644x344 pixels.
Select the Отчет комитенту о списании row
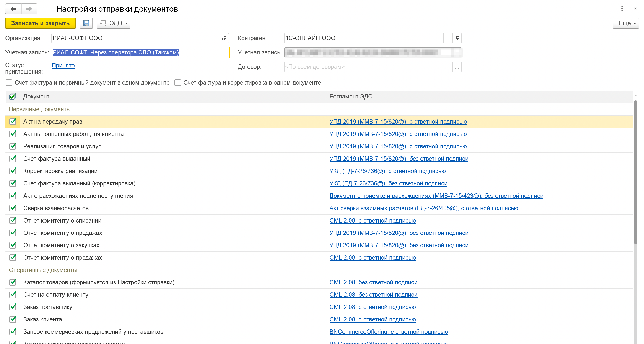click(x=319, y=221)
